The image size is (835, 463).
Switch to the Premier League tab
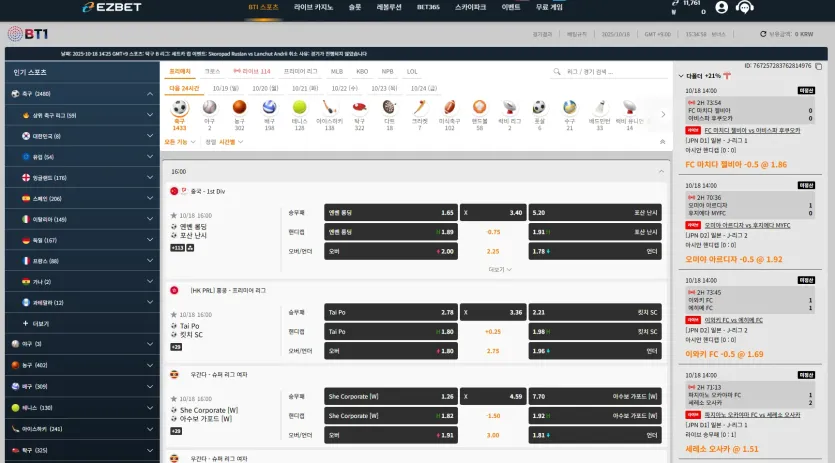point(300,71)
